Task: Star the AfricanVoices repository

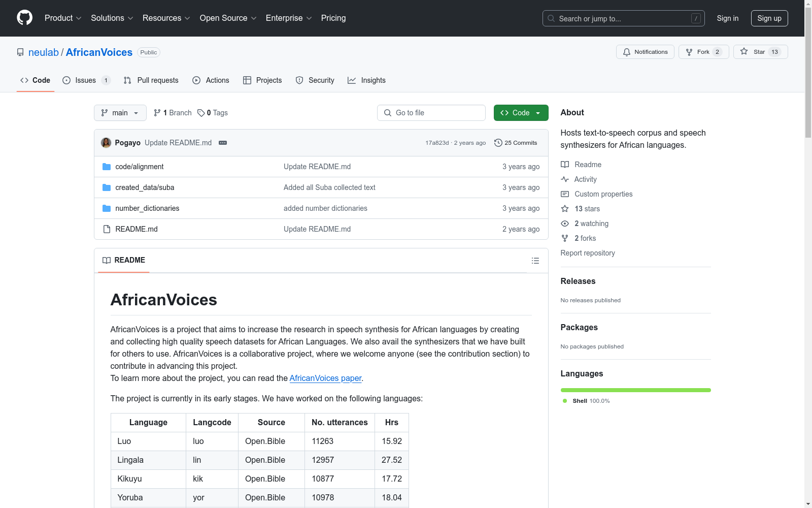Action: (x=760, y=52)
